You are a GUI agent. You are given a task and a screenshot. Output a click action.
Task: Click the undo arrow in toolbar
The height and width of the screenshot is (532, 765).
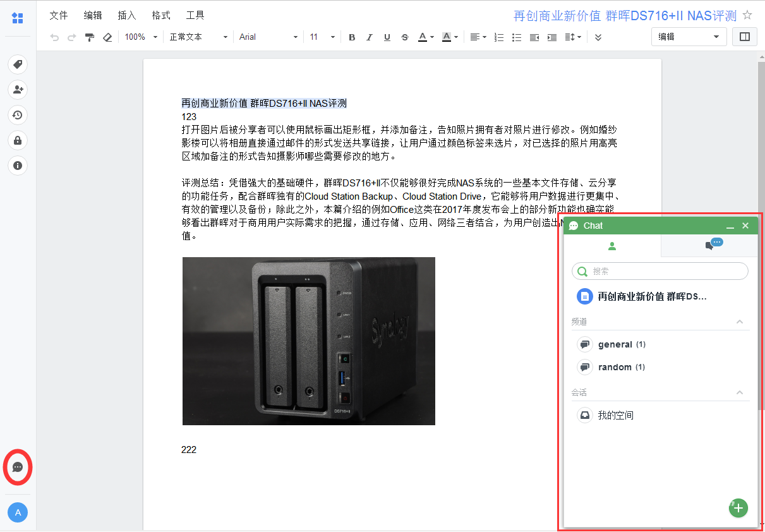[54, 37]
